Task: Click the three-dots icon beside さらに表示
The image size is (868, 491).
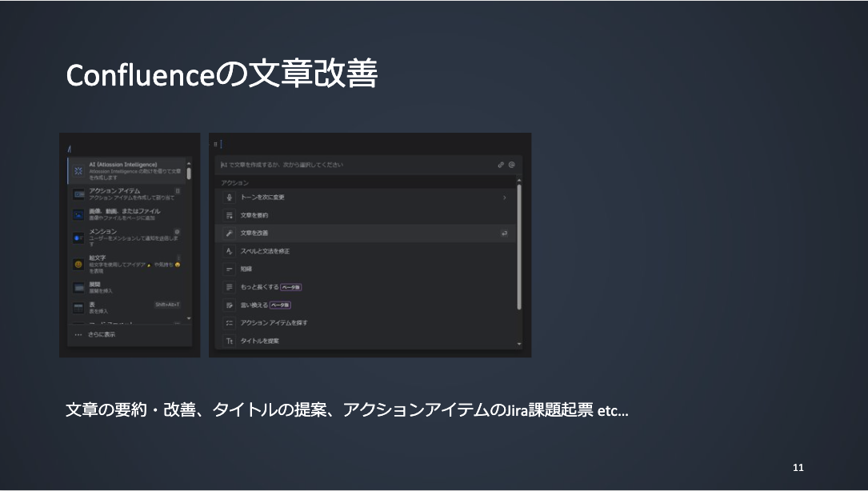Action: click(78, 335)
